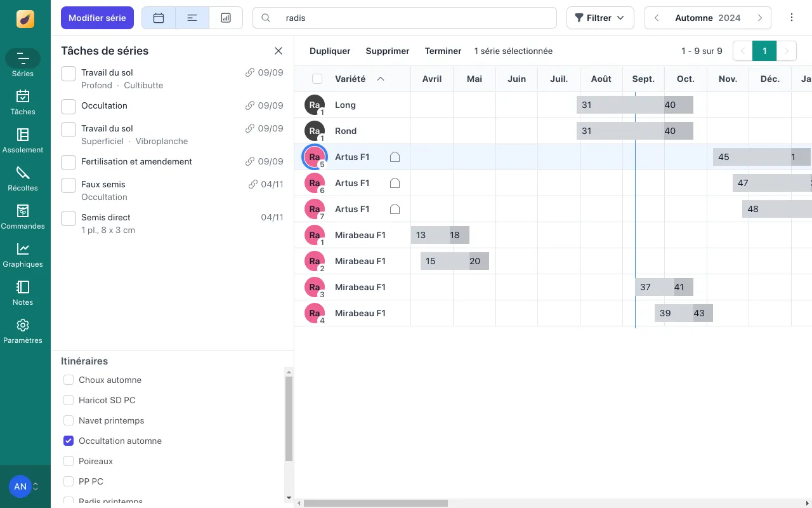812x508 pixels.
Task: Go to Récoltes in sidebar
Action: tap(23, 178)
